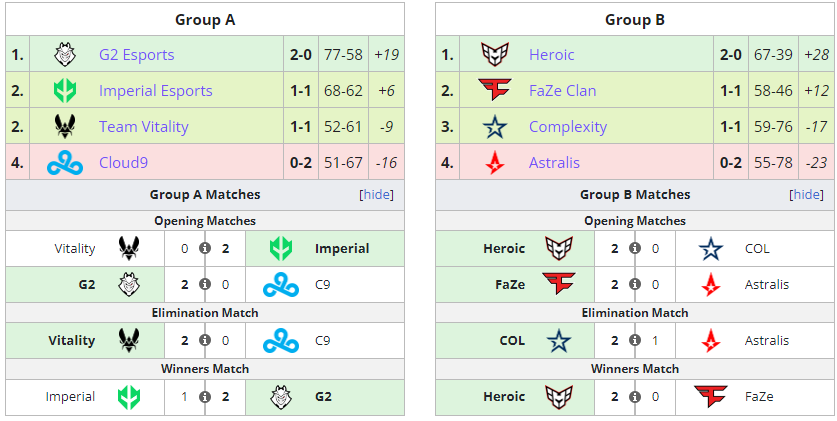Open match info for Vitality vs Imperial
Image resolution: width=837 pixels, height=421 pixels.
coord(205,249)
